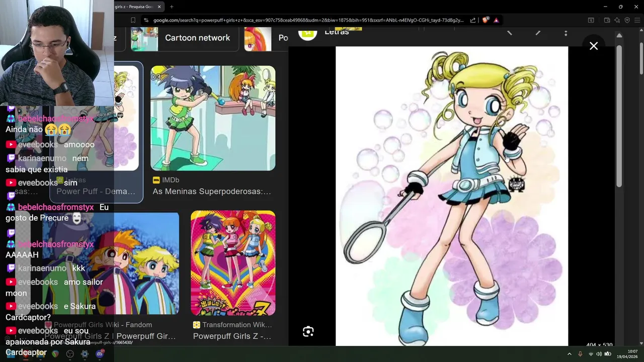Open Discord icon in the taskbar
Viewport: 644px width, 362px height.
(100, 354)
